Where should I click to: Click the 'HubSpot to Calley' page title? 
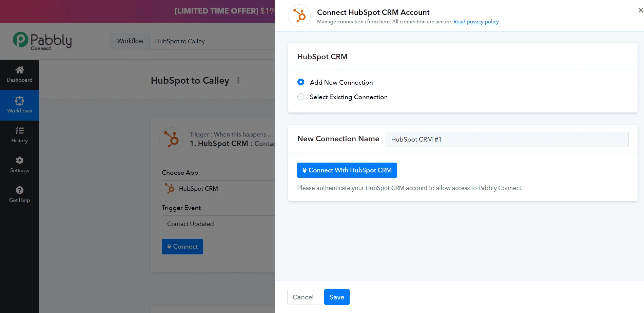190,81
